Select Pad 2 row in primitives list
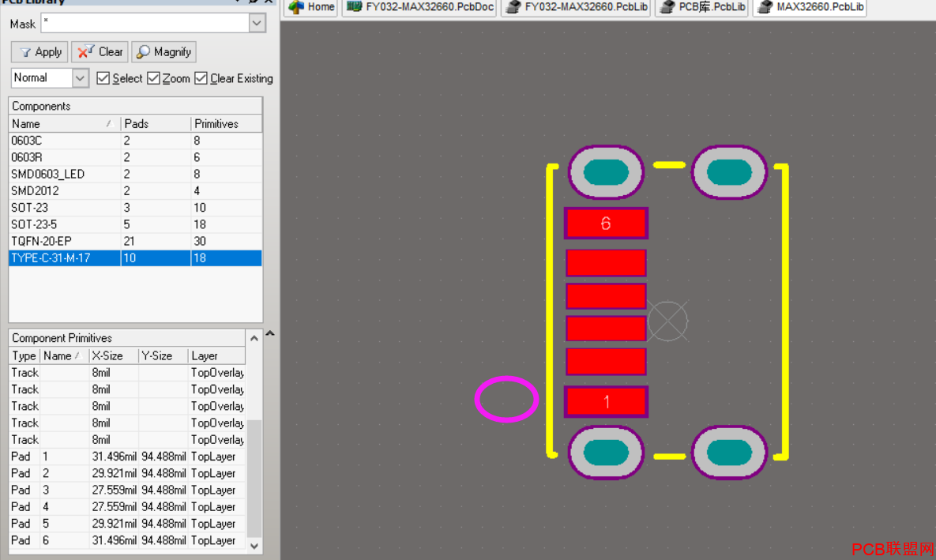 tap(127, 473)
